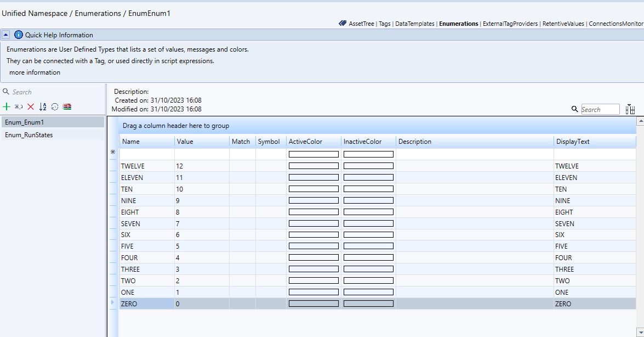The height and width of the screenshot is (337, 644).
Task: Click the clock history icon
Action: point(55,106)
